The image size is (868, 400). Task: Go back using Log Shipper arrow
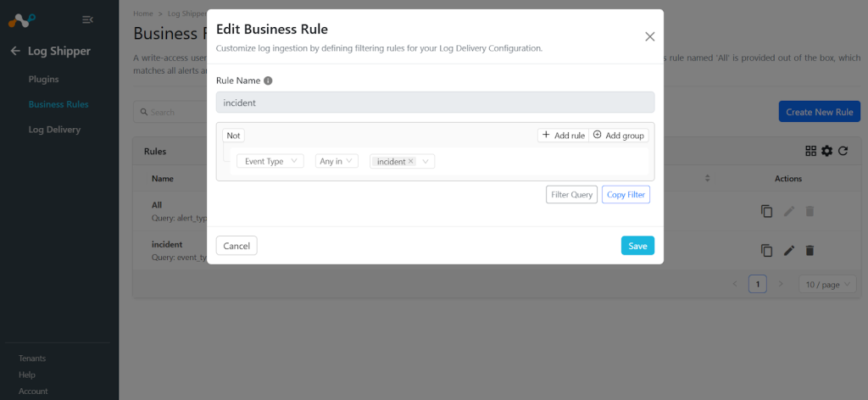click(x=15, y=52)
